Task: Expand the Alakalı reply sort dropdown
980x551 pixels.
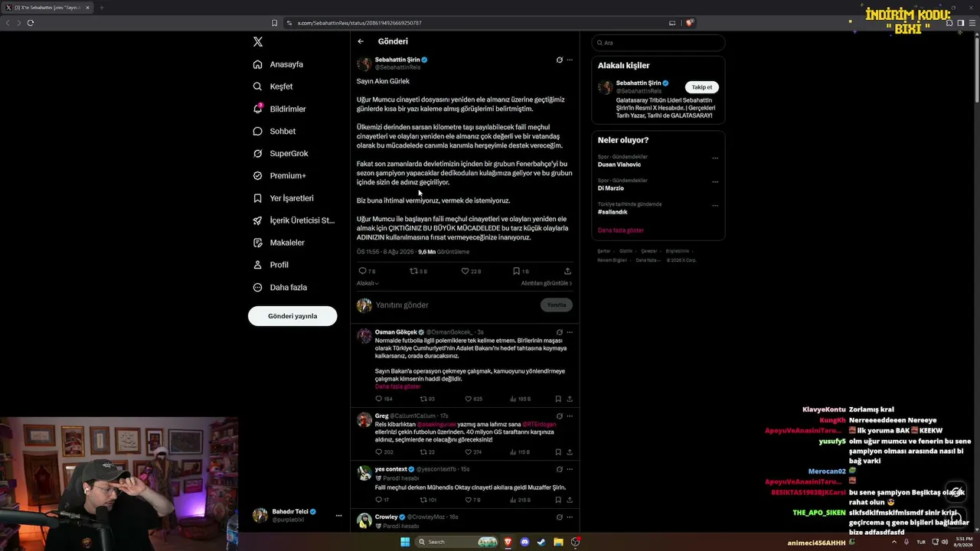Action: point(367,283)
